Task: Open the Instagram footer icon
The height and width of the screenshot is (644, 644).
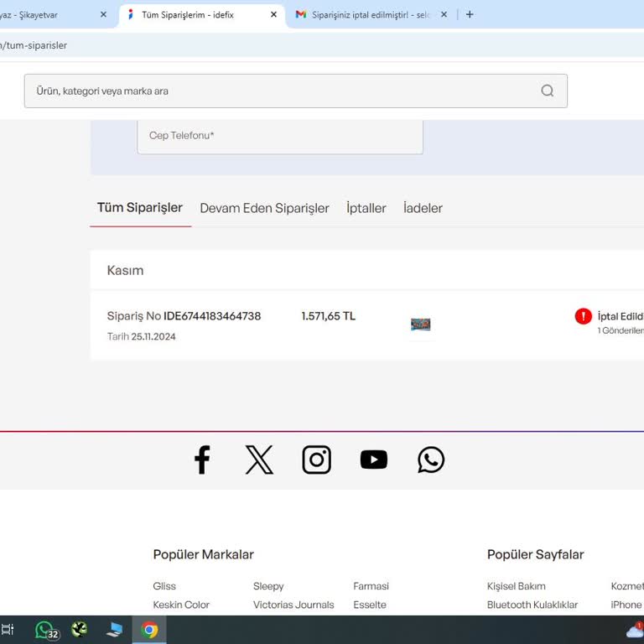Action: tap(316, 460)
